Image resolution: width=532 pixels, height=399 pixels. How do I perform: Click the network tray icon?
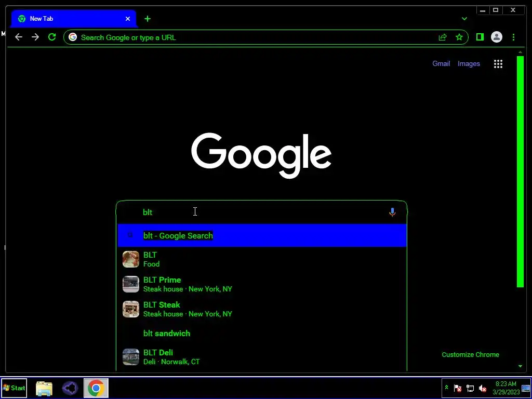(x=470, y=388)
